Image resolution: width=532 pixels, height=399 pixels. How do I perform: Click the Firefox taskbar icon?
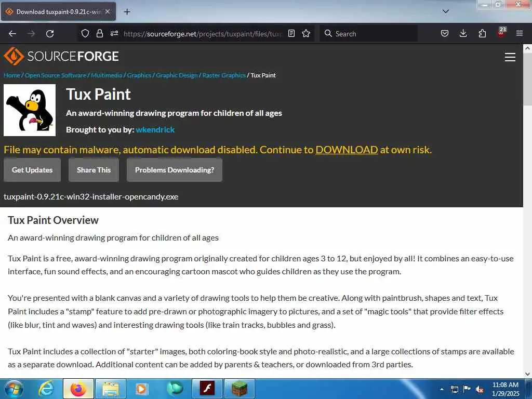click(78, 389)
